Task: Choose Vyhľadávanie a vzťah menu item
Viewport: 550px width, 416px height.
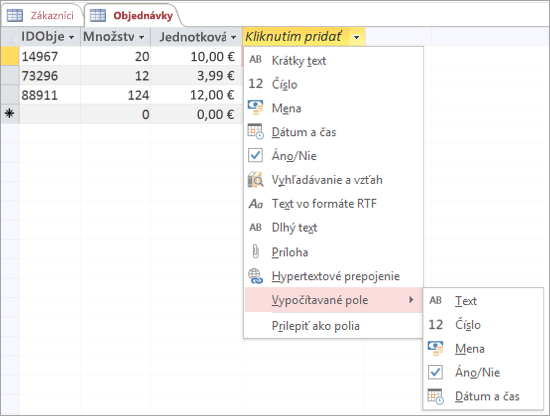Action: (333, 180)
